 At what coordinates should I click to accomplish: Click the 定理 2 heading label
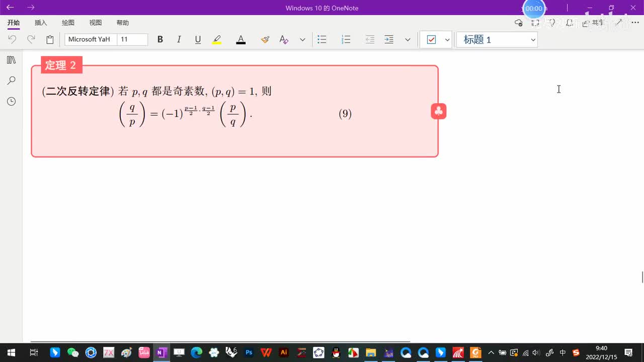point(61,65)
